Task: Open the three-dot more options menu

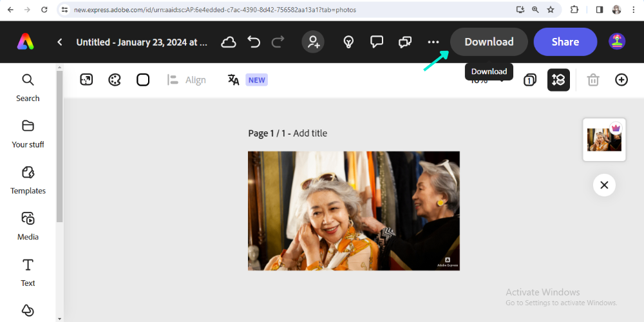Action: (433, 42)
